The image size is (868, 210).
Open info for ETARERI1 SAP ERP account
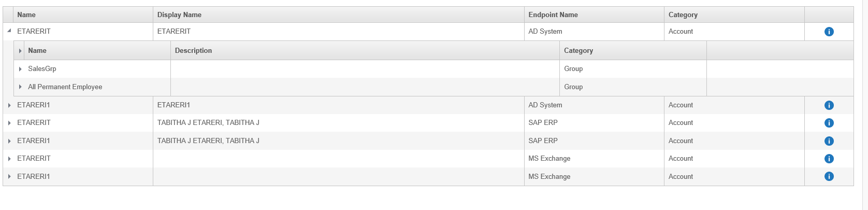(x=829, y=141)
